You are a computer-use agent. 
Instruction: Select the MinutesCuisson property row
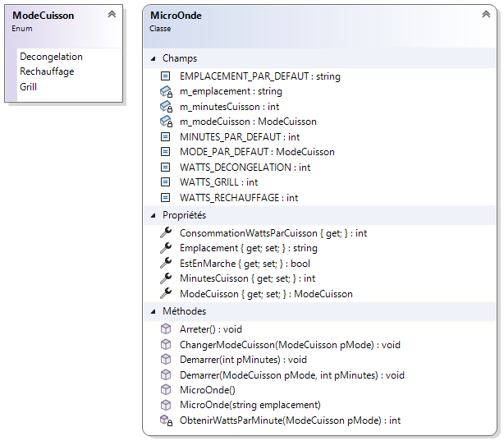pyautogui.click(x=247, y=278)
